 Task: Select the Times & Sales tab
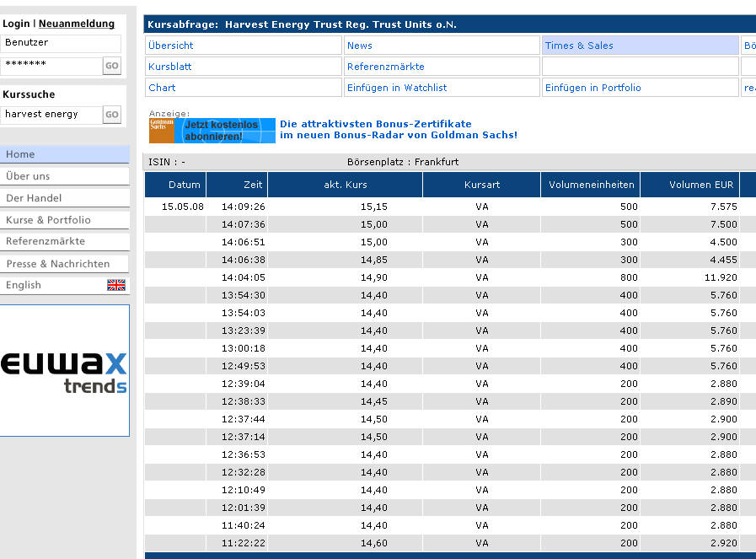coord(641,46)
